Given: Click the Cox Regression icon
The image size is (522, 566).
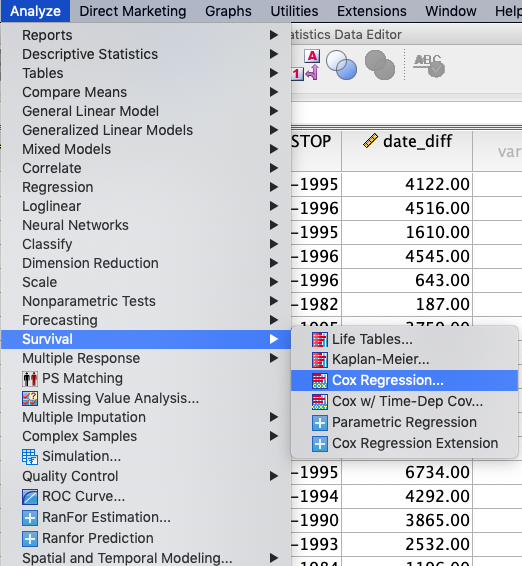Looking at the screenshot, I should pos(319,380).
